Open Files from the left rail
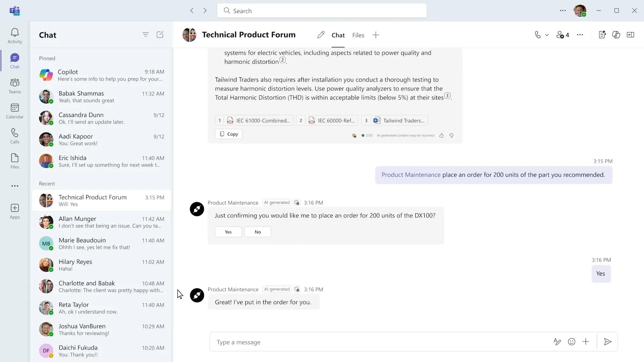Screen dimensions: 644x362 (x=14, y=161)
